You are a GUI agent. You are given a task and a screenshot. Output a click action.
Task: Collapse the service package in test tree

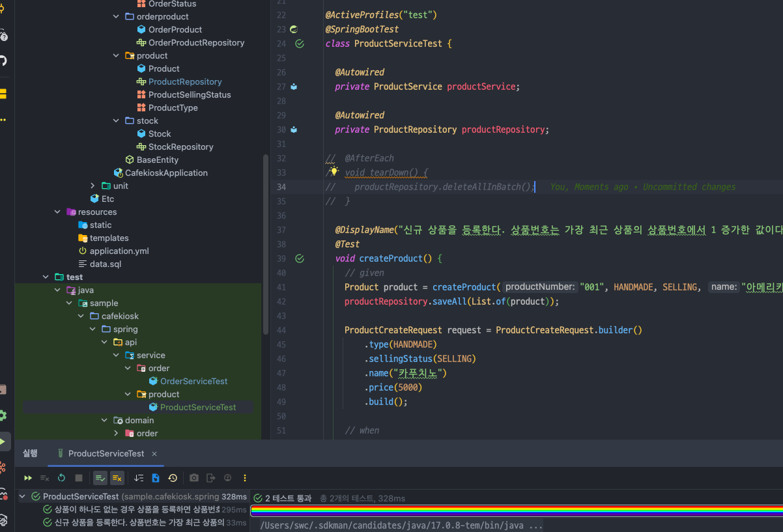point(116,355)
